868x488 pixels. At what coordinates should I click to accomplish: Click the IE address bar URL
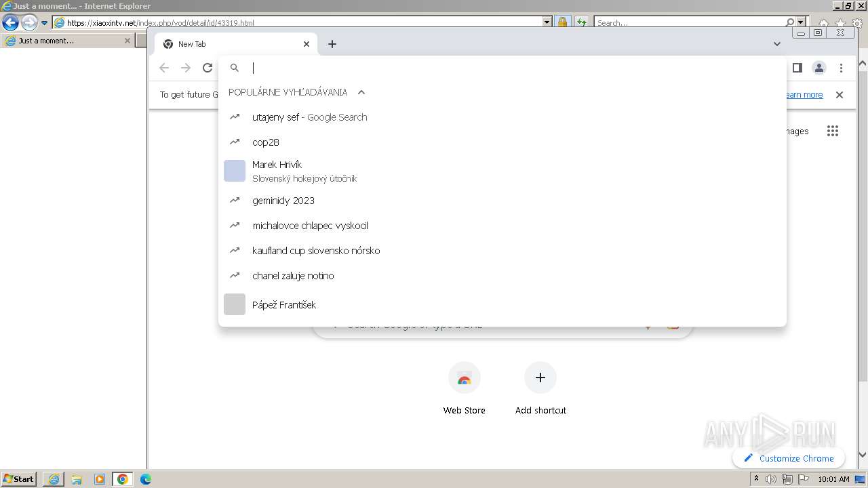161,22
